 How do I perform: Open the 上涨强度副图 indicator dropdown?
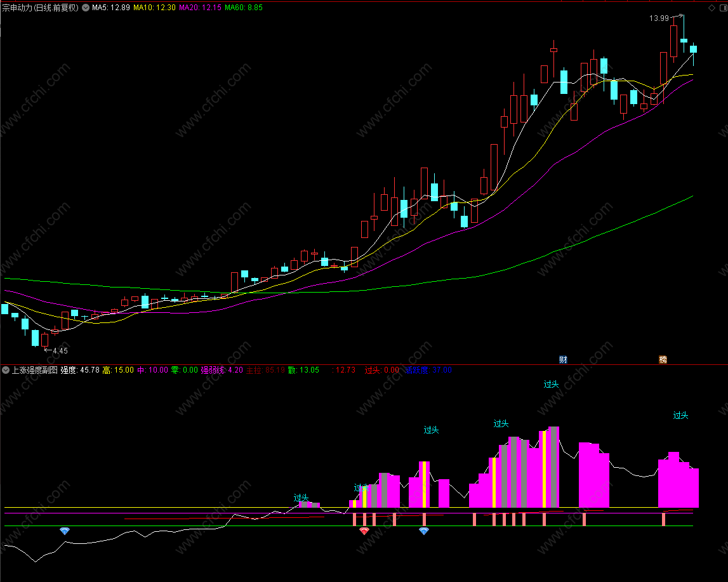pyautogui.click(x=6, y=370)
